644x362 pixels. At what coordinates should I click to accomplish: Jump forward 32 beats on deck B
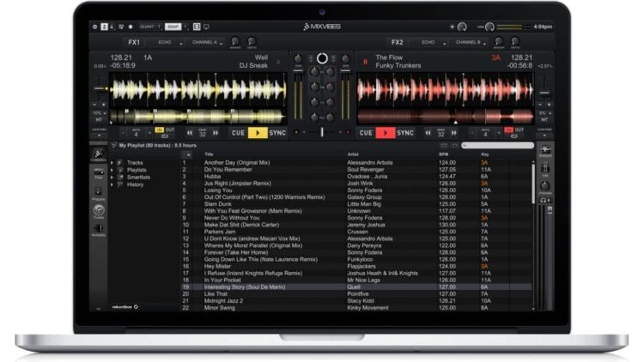tap(454, 133)
